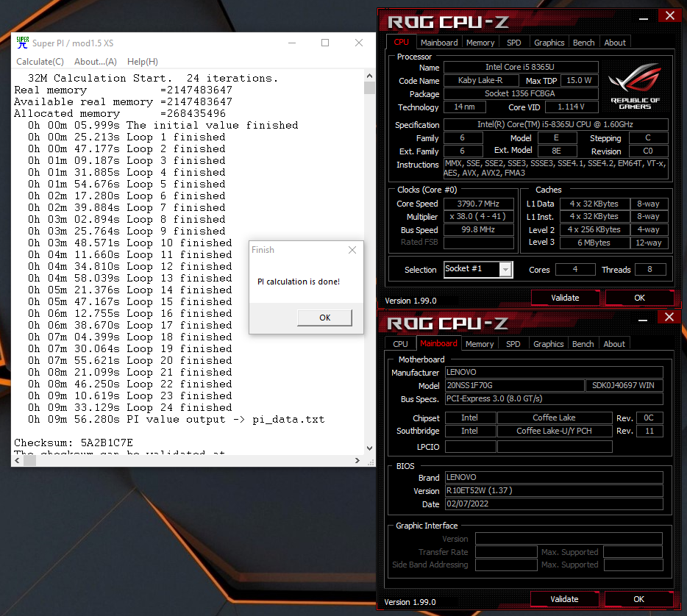Open About tab in lower CPU-Z window
The height and width of the screenshot is (616, 687).
(x=614, y=344)
